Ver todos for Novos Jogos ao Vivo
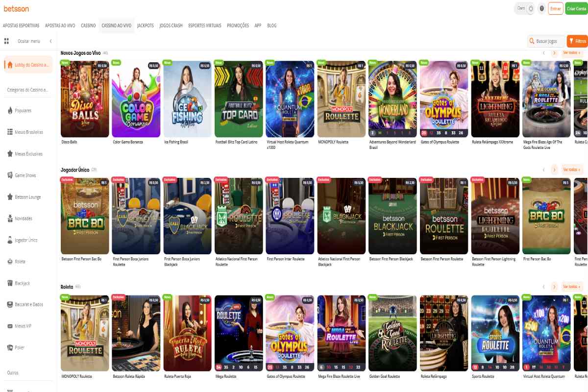588x392 pixels. point(572,52)
